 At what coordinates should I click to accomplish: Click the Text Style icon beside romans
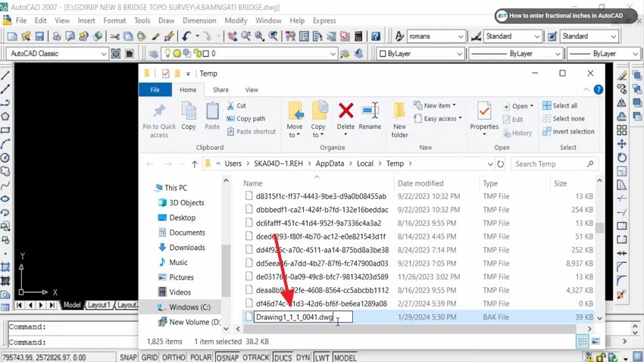click(399, 36)
